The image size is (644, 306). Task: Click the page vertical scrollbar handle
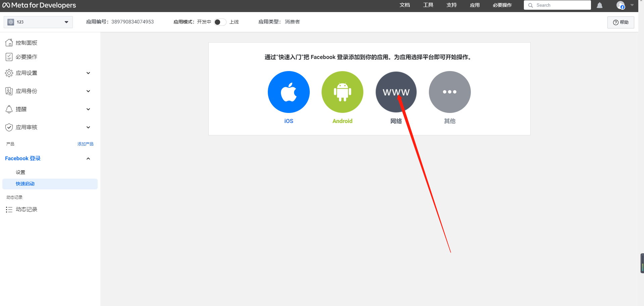[642, 263]
